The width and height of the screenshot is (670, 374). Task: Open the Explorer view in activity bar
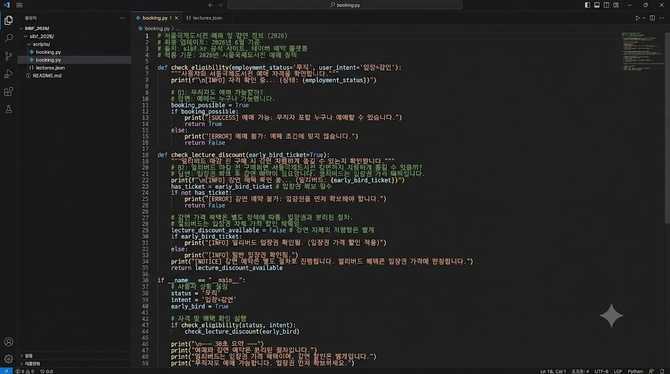coord(9,20)
